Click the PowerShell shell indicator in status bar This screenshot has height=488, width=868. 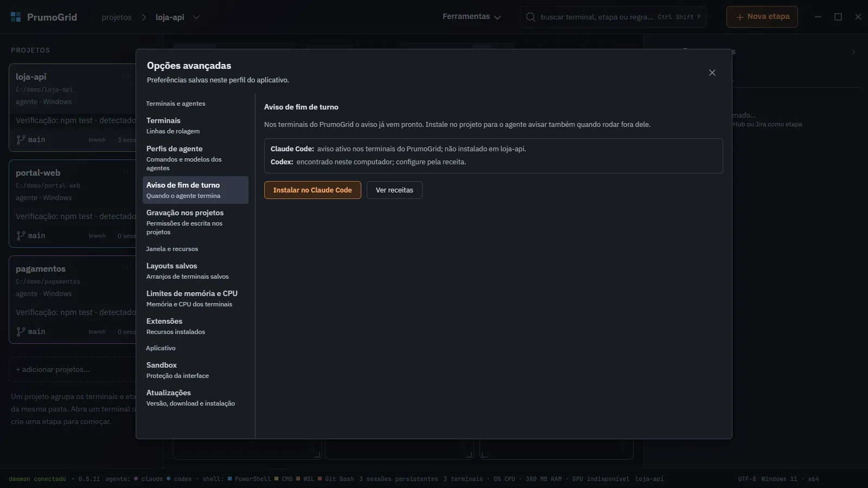click(249, 479)
